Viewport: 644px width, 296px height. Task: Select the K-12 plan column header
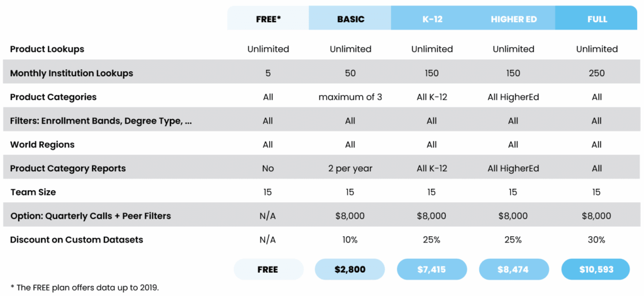[x=432, y=19]
